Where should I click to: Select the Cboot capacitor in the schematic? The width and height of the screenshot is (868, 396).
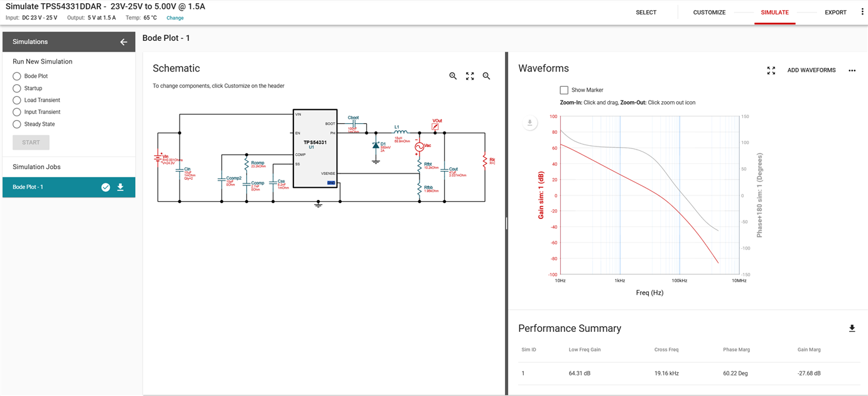coord(354,124)
